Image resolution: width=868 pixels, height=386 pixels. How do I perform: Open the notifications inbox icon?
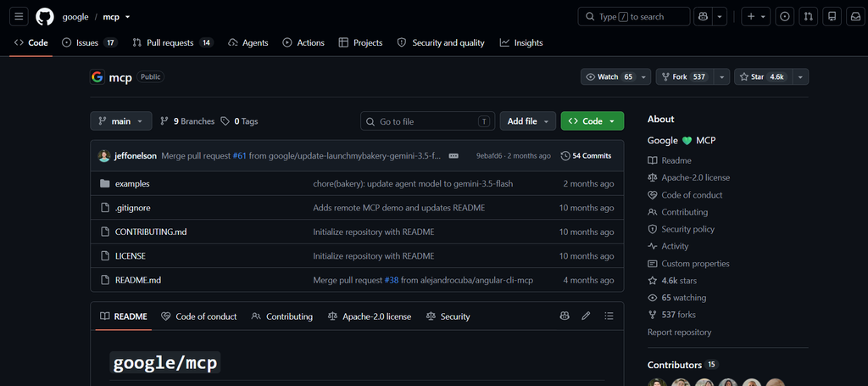point(855,17)
